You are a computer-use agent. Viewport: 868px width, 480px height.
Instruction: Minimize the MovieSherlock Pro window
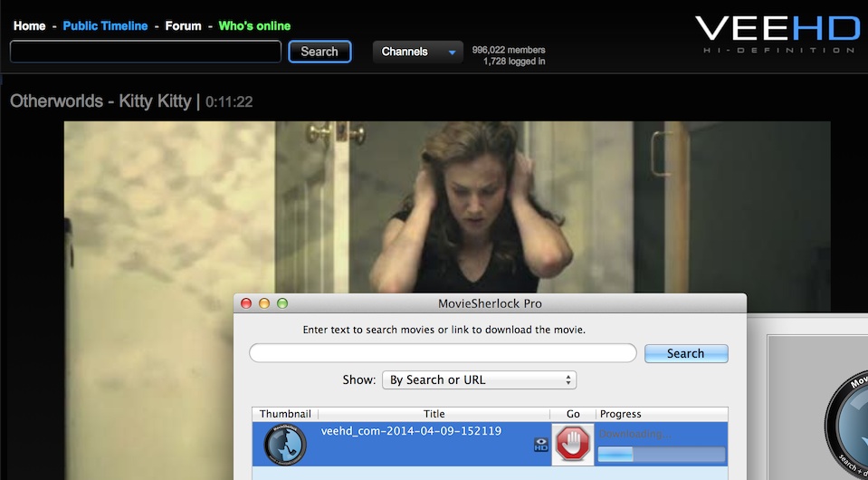(264, 303)
